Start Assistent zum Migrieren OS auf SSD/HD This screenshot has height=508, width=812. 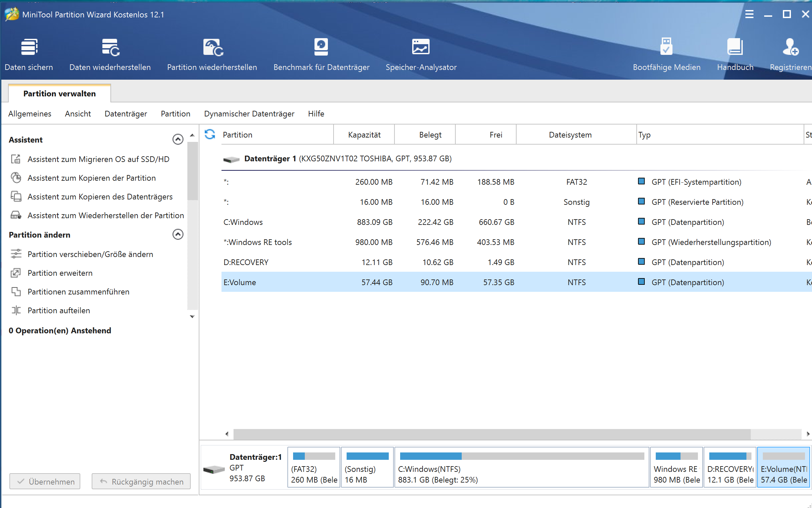point(98,159)
